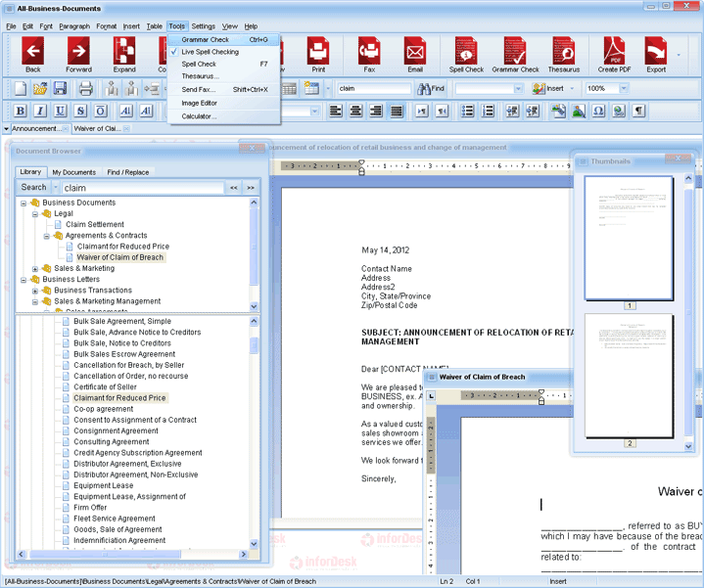Open the Claim Settlement document in tree
Screen dimensions: 704x588
tap(95, 224)
